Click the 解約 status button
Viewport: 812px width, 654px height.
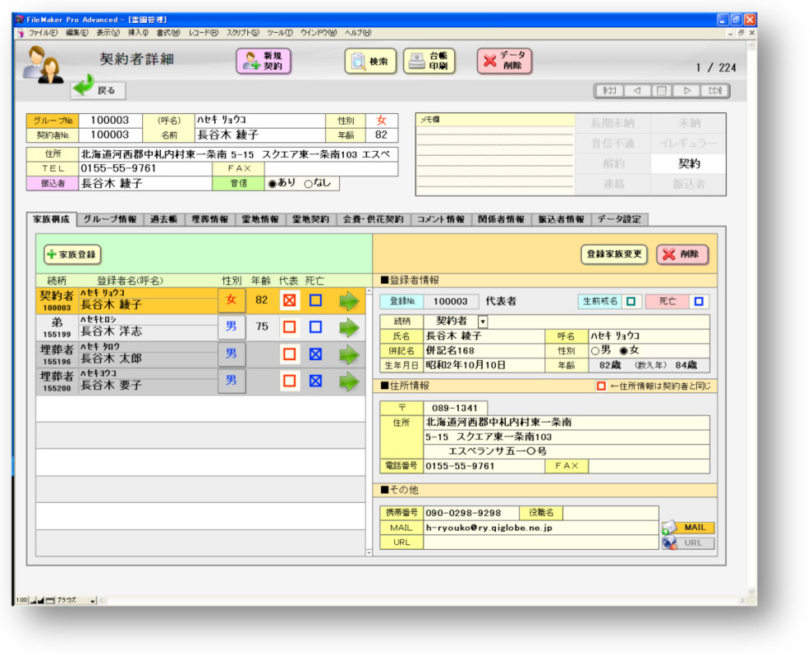[612, 164]
